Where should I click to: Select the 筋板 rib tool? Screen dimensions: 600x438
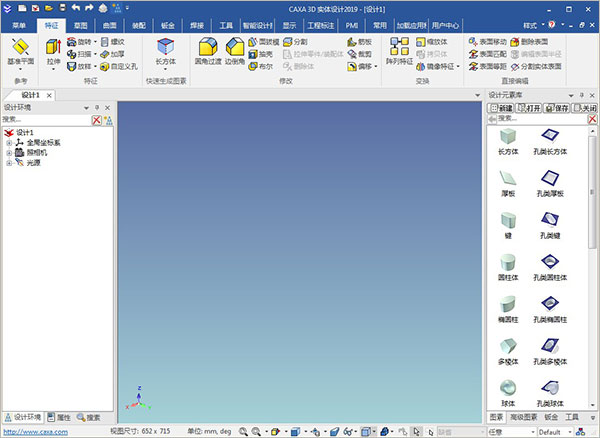click(360, 42)
